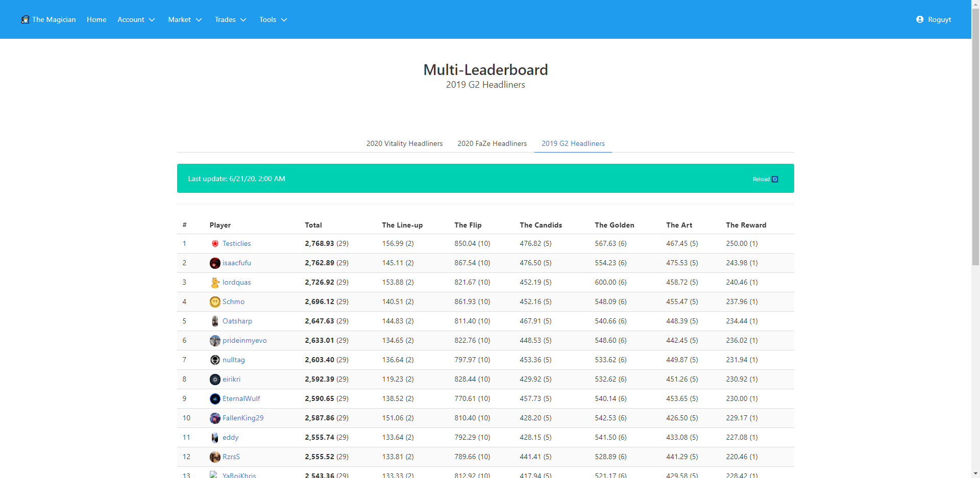Click FallenKing29 player avatar

pyautogui.click(x=215, y=418)
